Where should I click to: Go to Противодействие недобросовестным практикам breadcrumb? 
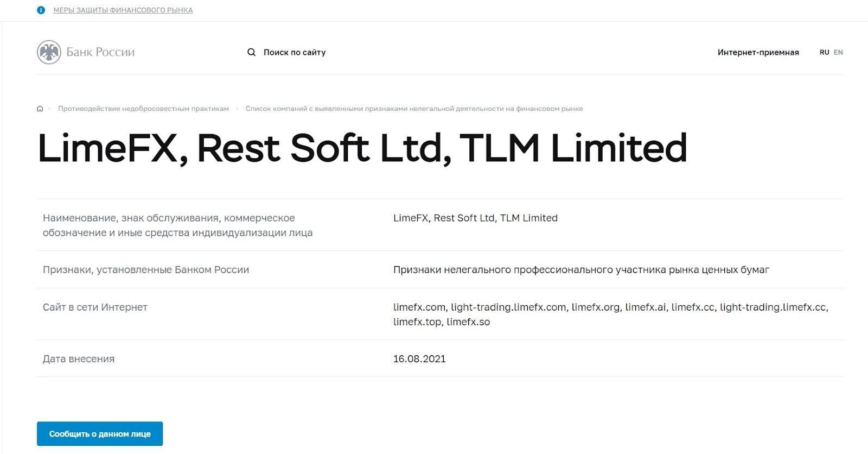click(143, 109)
